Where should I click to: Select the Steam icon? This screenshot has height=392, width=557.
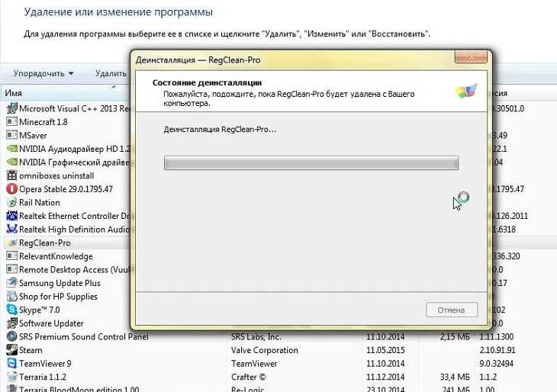[11, 350]
